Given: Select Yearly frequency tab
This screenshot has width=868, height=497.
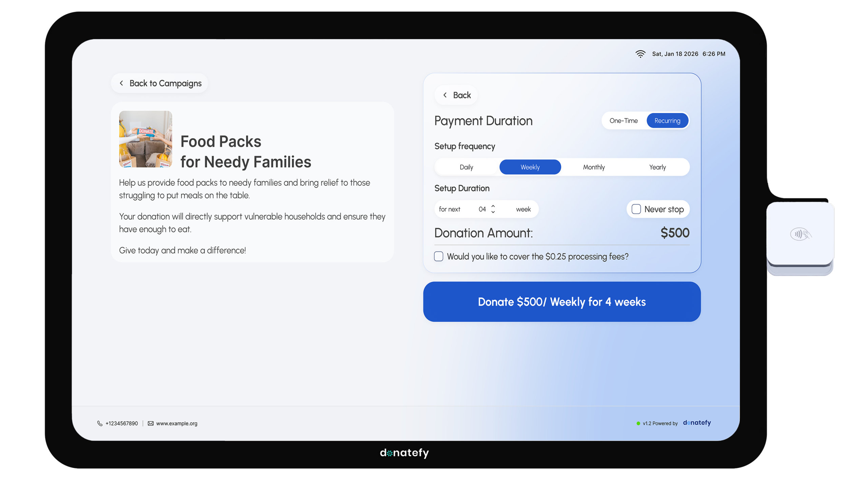Looking at the screenshot, I should click(657, 167).
